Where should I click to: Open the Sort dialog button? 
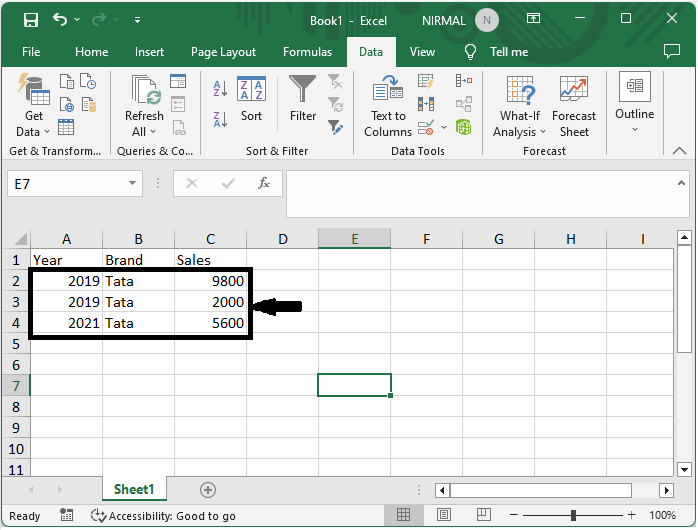251,98
